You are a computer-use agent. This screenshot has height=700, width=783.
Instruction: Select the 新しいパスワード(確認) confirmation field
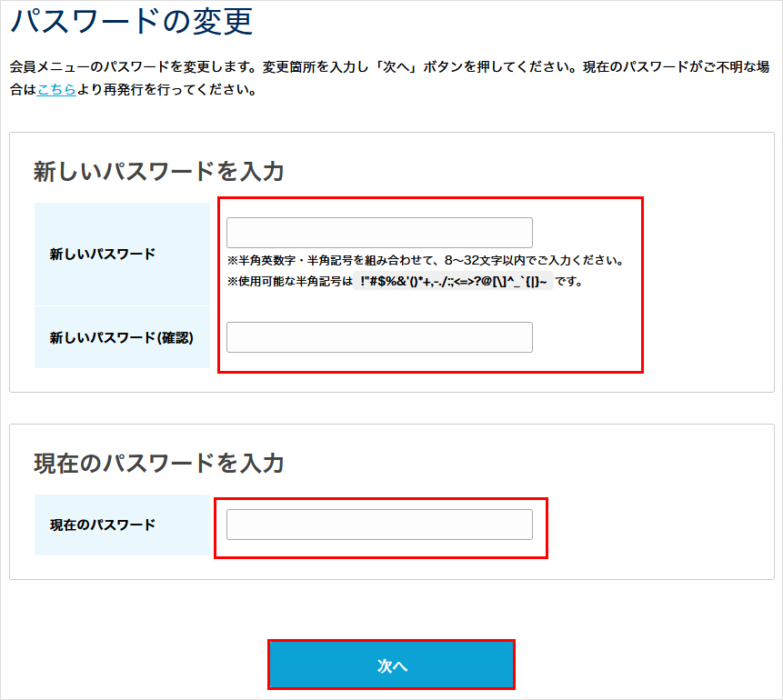379,336
